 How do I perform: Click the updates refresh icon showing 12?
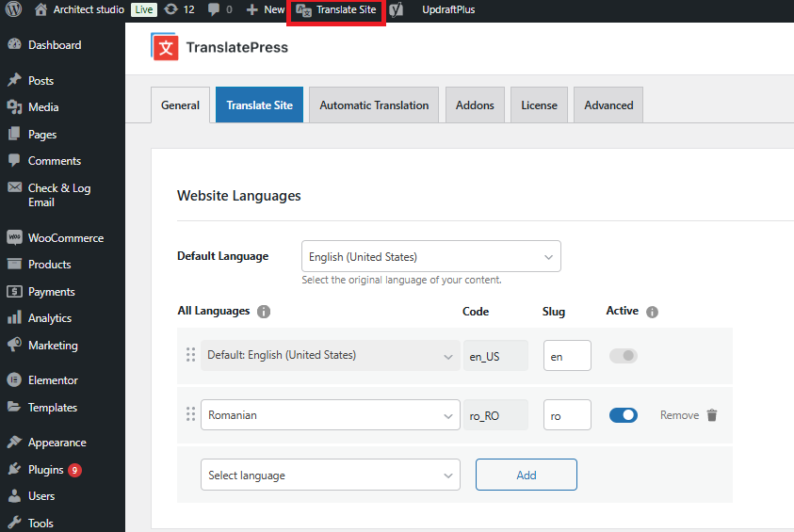click(171, 9)
